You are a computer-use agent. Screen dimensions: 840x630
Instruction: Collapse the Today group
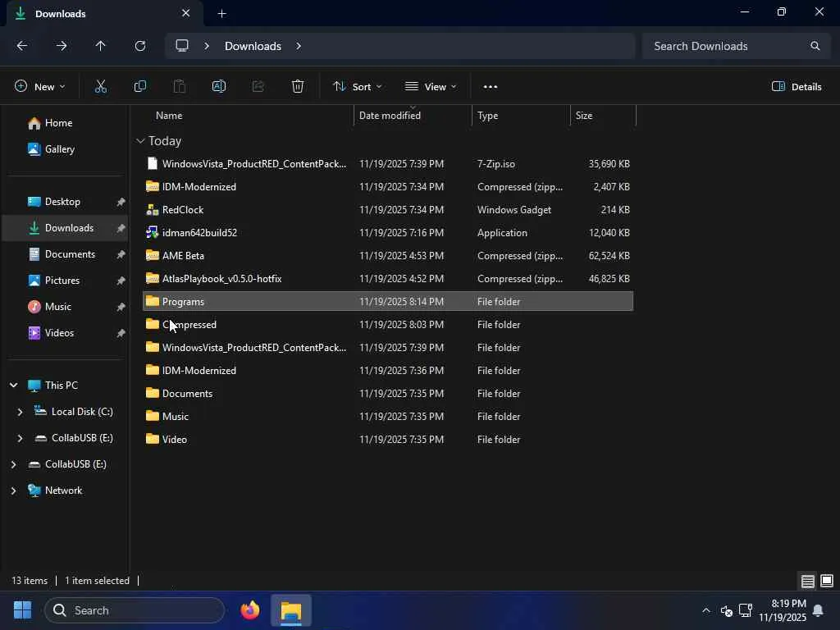pos(140,141)
